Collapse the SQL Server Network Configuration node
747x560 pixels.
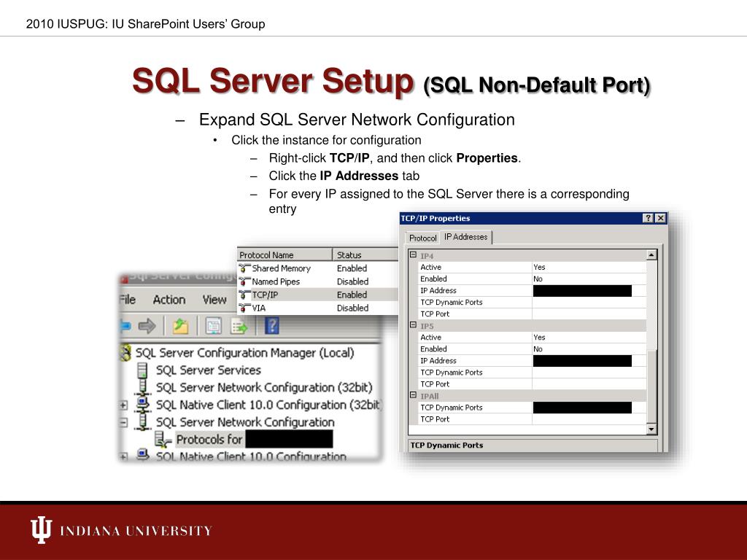tap(123, 422)
